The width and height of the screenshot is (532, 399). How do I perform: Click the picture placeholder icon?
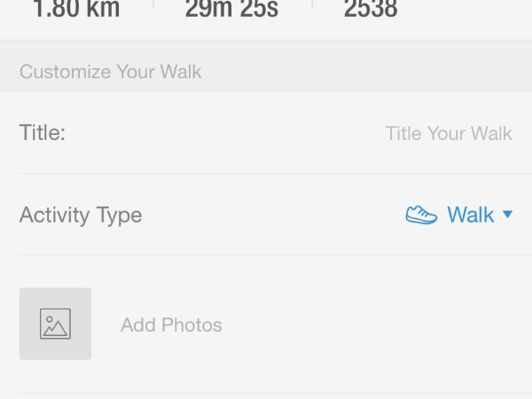pyautogui.click(x=55, y=324)
